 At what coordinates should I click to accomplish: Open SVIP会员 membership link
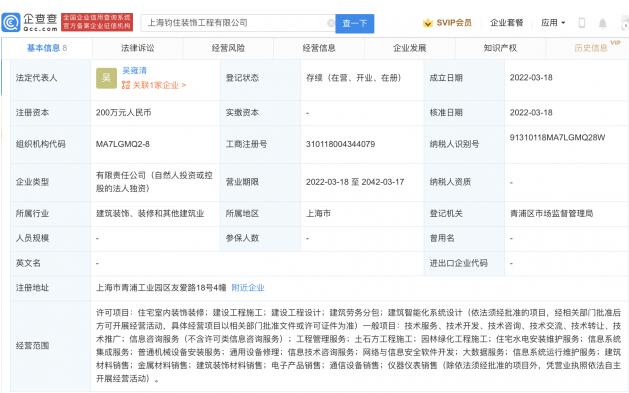(454, 23)
